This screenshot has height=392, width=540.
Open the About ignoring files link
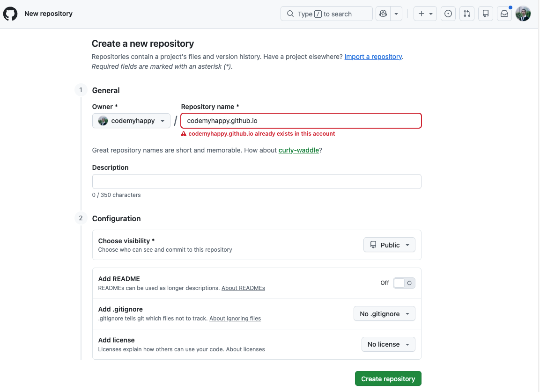[235, 319]
